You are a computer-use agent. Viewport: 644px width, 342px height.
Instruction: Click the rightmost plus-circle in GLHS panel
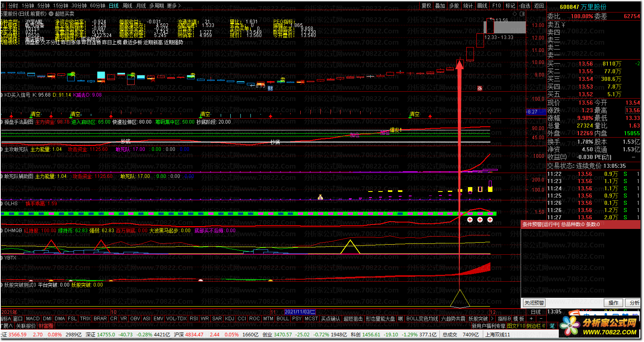click(x=490, y=220)
